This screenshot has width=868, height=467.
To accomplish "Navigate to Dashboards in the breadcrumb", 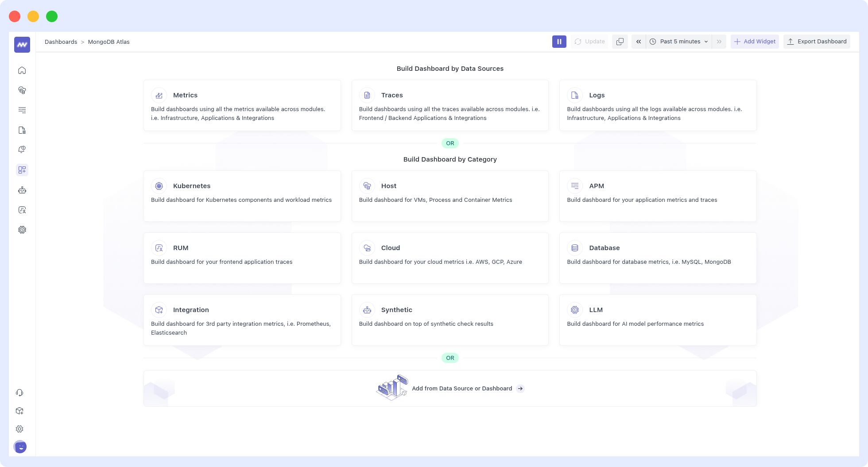I will [x=61, y=42].
